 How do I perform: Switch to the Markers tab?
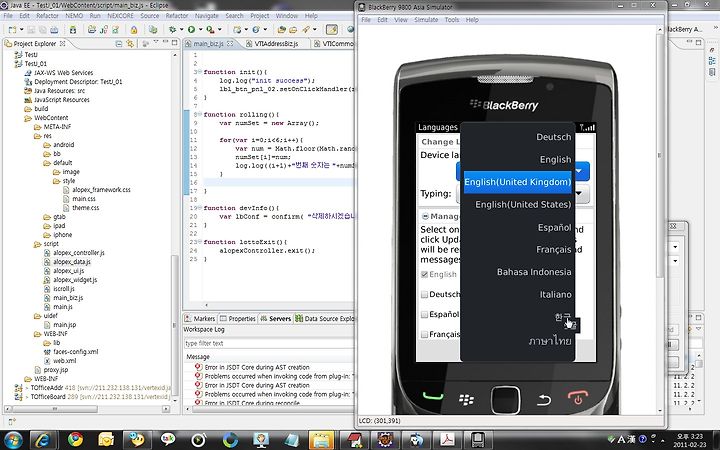click(200, 318)
